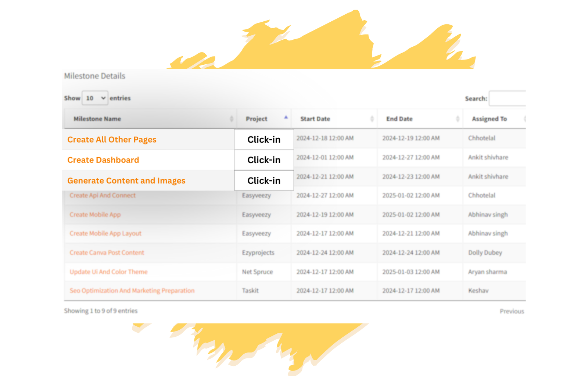Open the Create All Other Pages milestone
Screen dimensions: 588x376
pos(112,140)
